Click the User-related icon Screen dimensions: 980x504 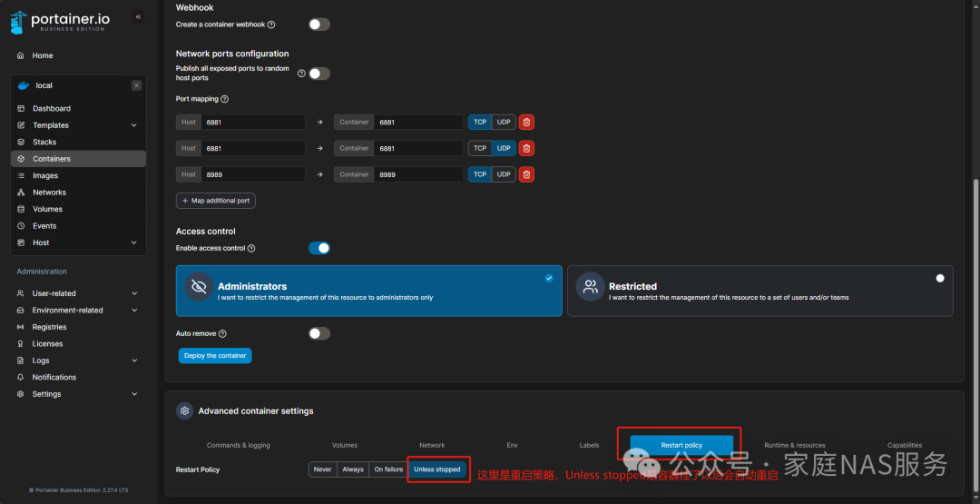coord(21,293)
